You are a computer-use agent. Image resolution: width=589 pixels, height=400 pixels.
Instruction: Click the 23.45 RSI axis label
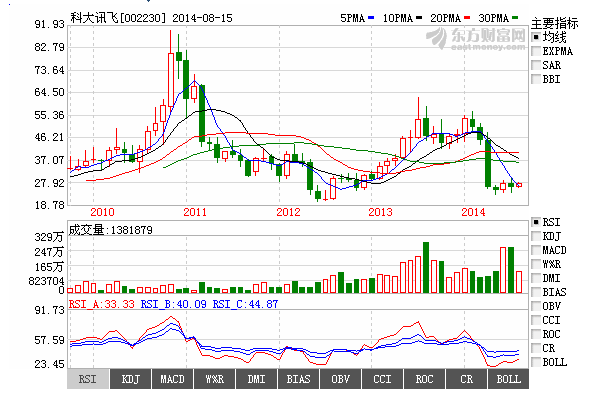(x=50, y=364)
